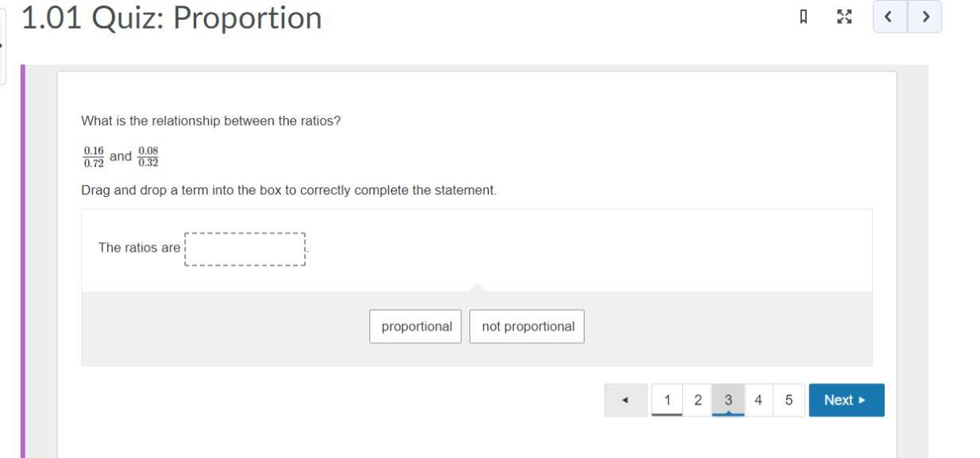Screen dimensions: 980x458
Task: Go to previous lesson with left chevron
Action: 889,17
